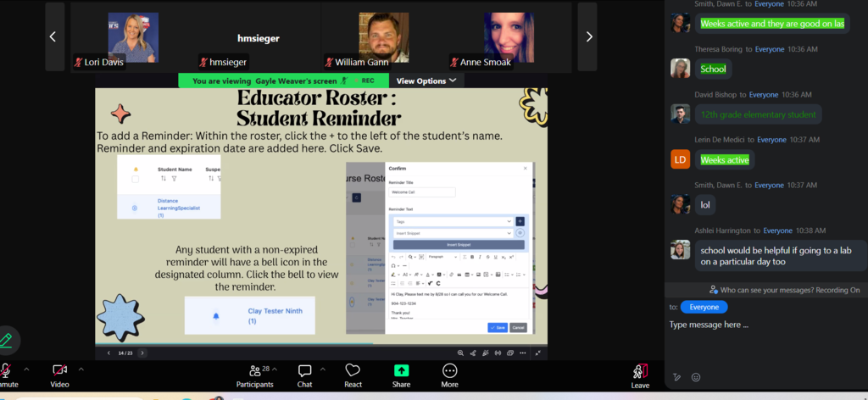Viewport: 868px width, 400px height.
Task: Toggle the eye preview icon beside Insert Snippet
Action: click(x=520, y=233)
